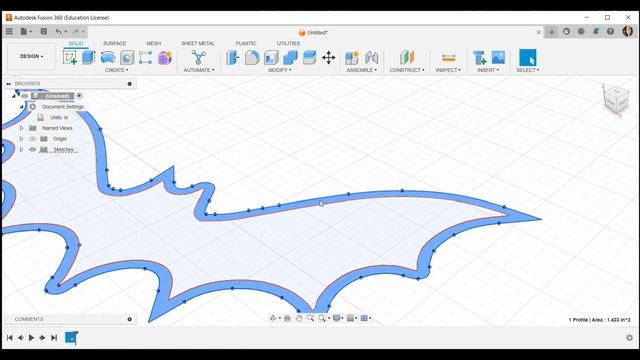Open the Automate dropdown menu

pos(198,70)
